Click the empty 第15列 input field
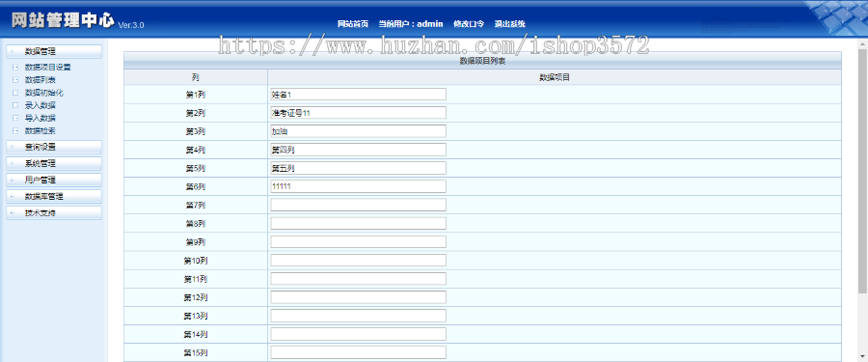868x362 pixels. [x=358, y=352]
